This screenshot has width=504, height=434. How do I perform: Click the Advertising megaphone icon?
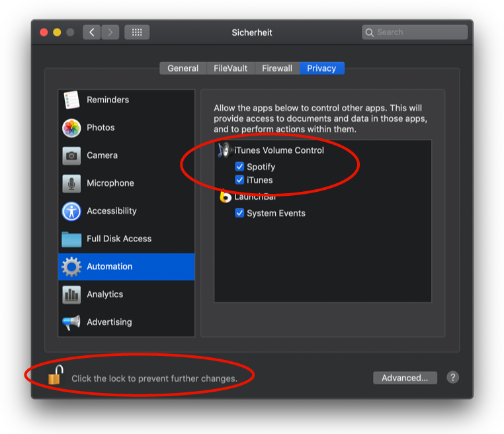pos(71,322)
